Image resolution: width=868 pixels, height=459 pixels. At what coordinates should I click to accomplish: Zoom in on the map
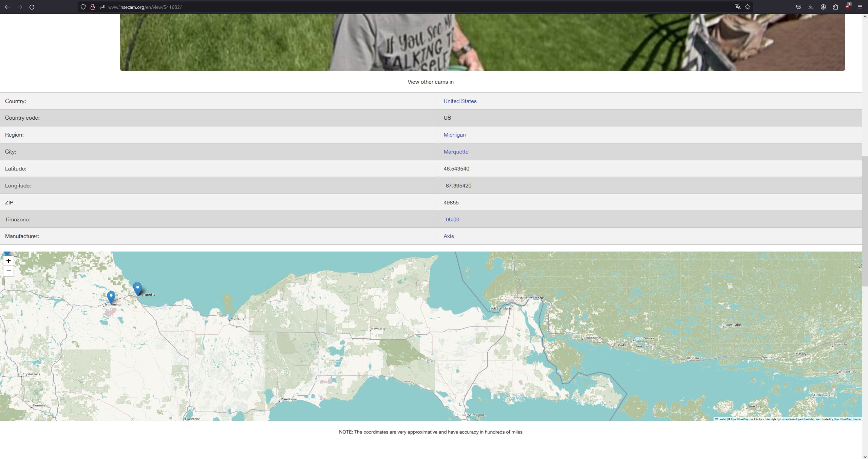tap(8, 260)
